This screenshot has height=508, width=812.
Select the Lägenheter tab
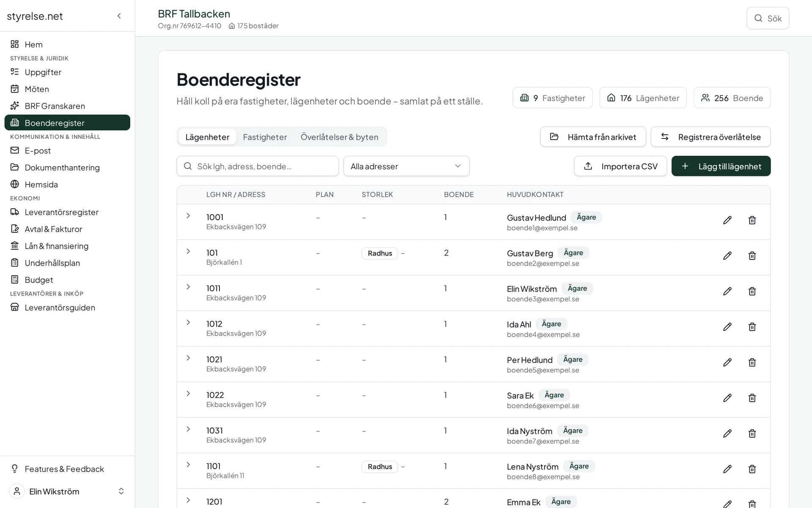click(207, 137)
